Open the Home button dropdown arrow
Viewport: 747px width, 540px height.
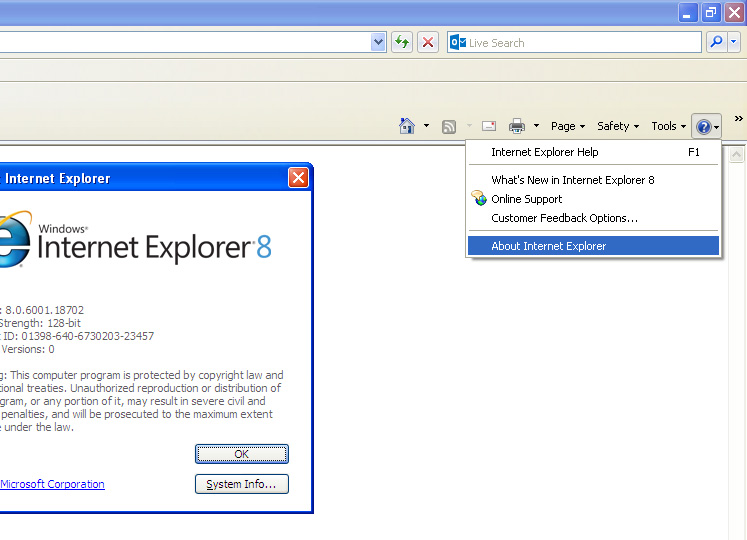(426, 126)
